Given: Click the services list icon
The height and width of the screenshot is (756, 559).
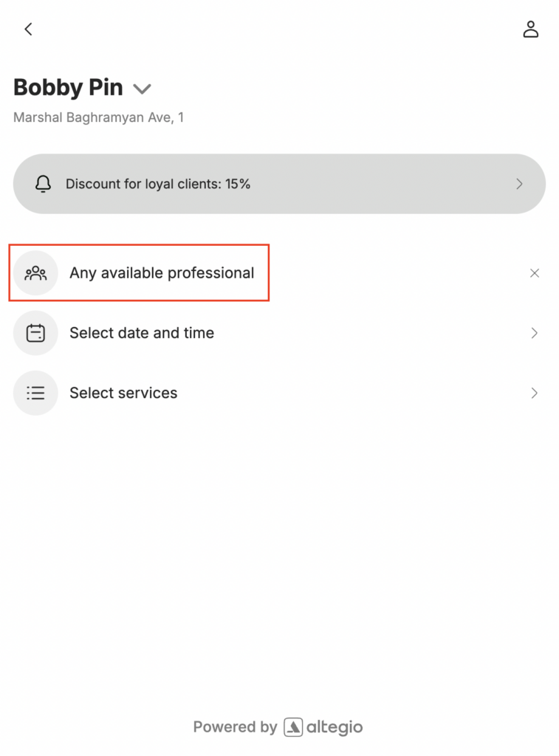Looking at the screenshot, I should pyautogui.click(x=35, y=393).
